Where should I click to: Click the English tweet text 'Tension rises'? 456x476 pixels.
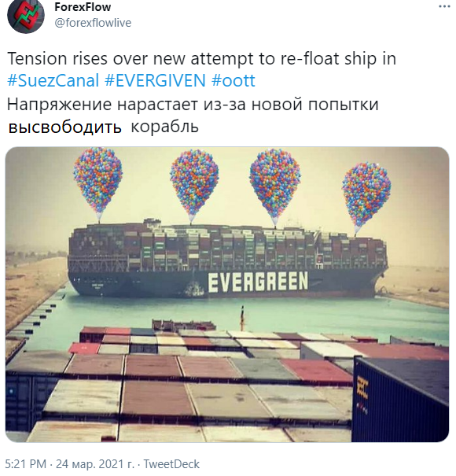point(57,58)
